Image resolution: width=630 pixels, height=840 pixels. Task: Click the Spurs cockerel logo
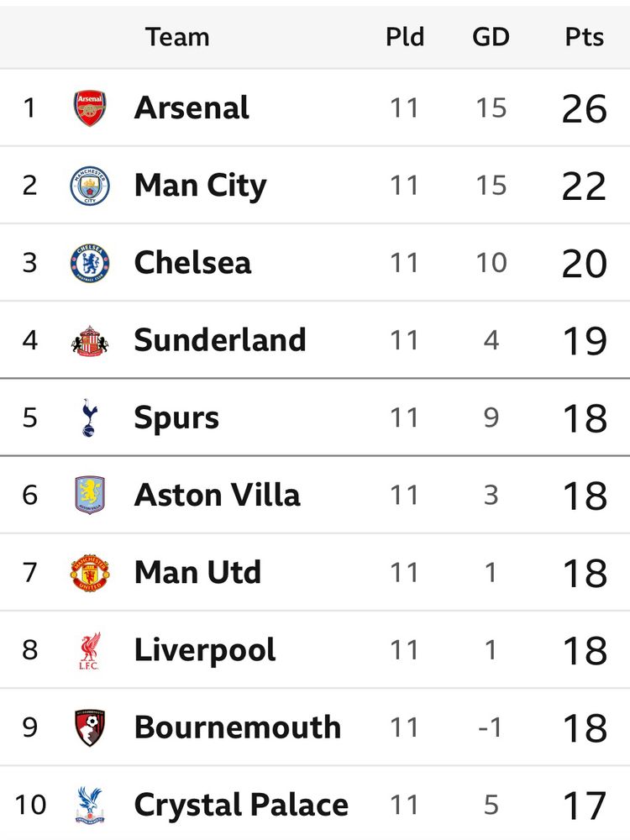[90, 417]
